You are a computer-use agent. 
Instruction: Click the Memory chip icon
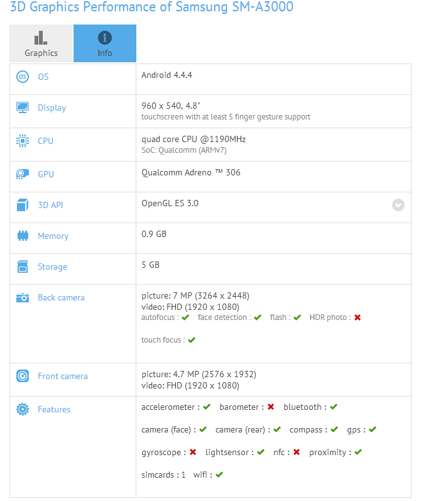coord(23,236)
